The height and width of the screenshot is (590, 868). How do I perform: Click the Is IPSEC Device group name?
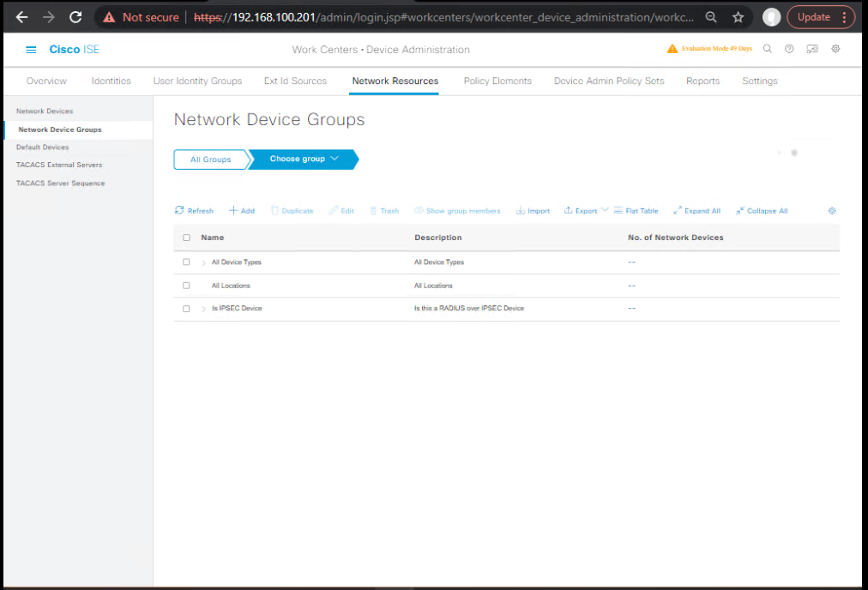pyautogui.click(x=237, y=308)
